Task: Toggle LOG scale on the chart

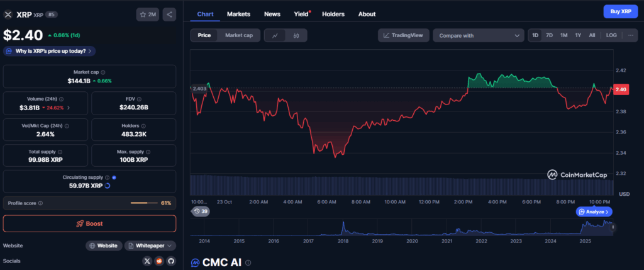Action: tap(611, 35)
